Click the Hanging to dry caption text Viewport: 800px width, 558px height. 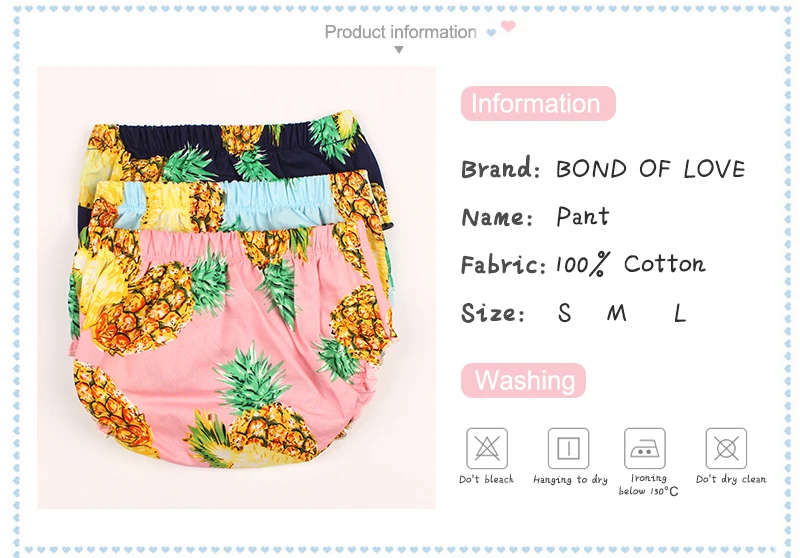(x=570, y=480)
